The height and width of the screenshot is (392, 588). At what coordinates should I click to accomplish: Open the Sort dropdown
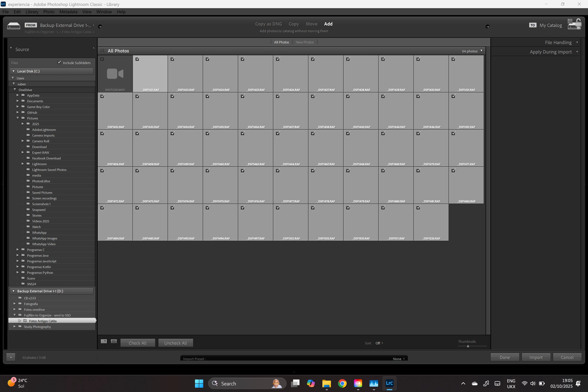[x=379, y=343]
